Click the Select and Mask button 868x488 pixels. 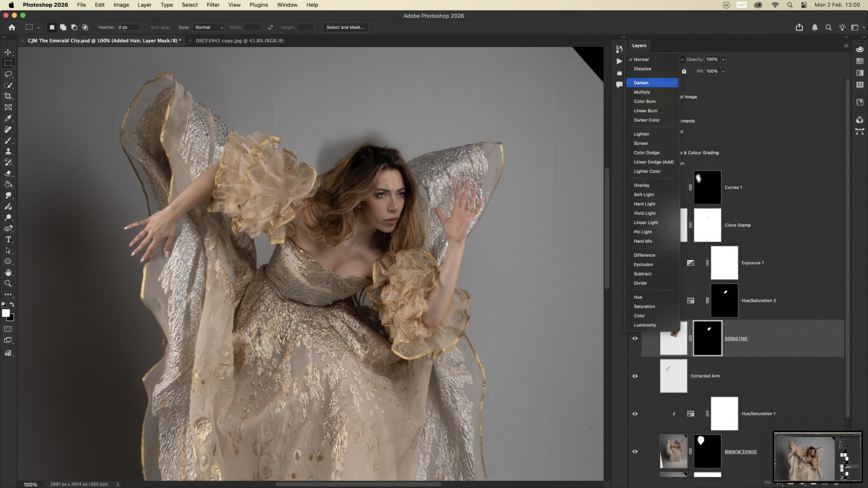coord(345,27)
